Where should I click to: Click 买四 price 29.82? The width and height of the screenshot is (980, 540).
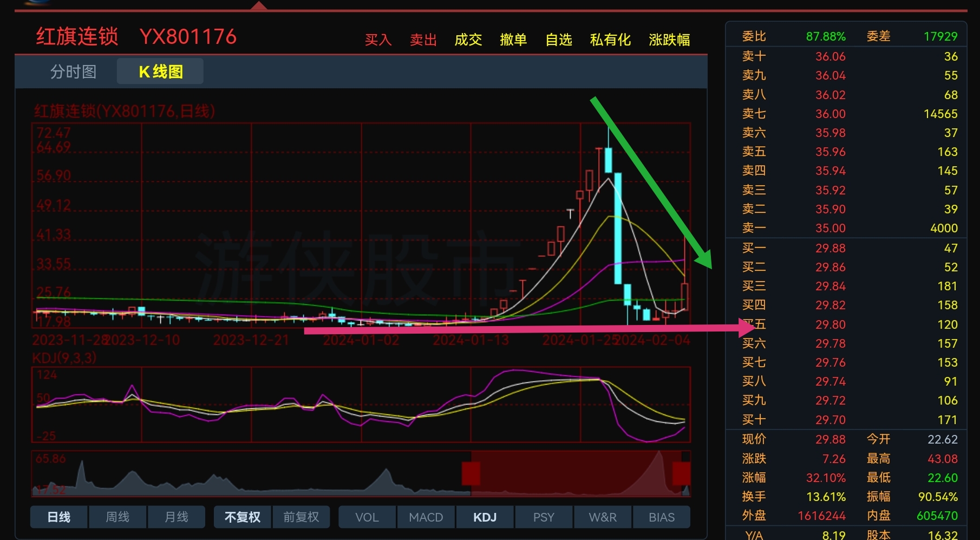tap(831, 305)
